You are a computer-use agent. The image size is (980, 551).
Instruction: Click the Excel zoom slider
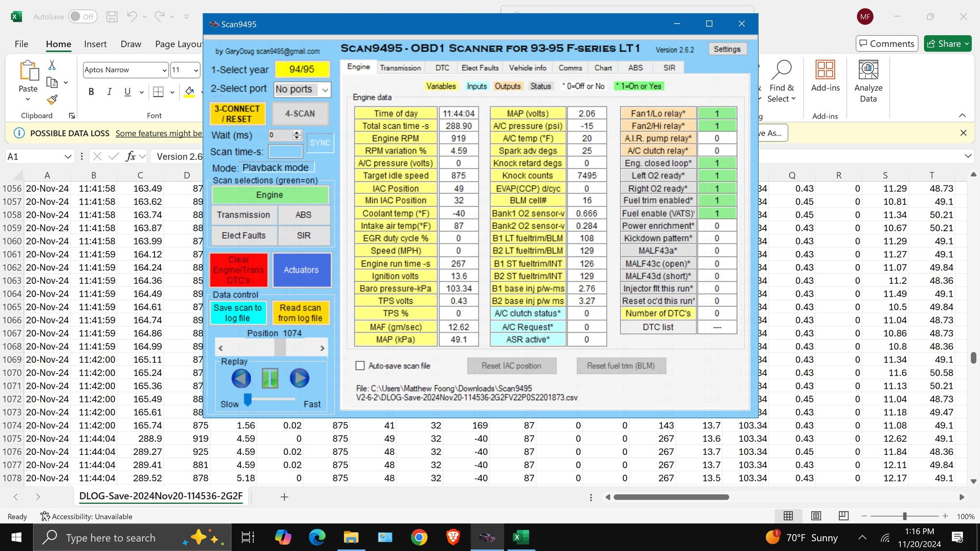(904, 516)
